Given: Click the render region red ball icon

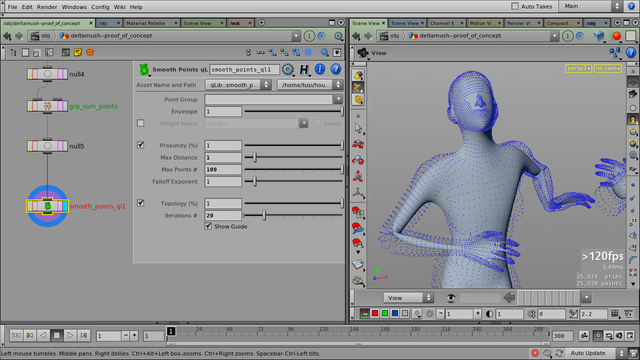Looking at the screenshot, I should coord(617,36).
